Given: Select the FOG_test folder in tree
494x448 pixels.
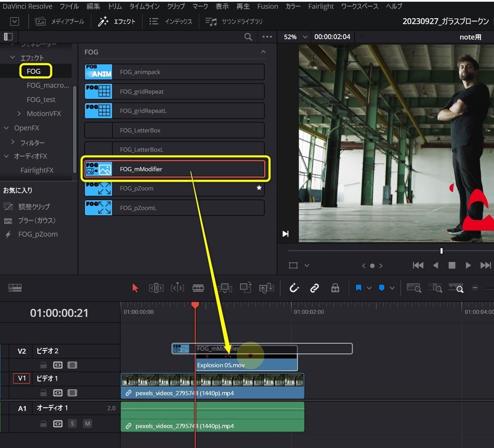Looking at the screenshot, I should click(41, 100).
